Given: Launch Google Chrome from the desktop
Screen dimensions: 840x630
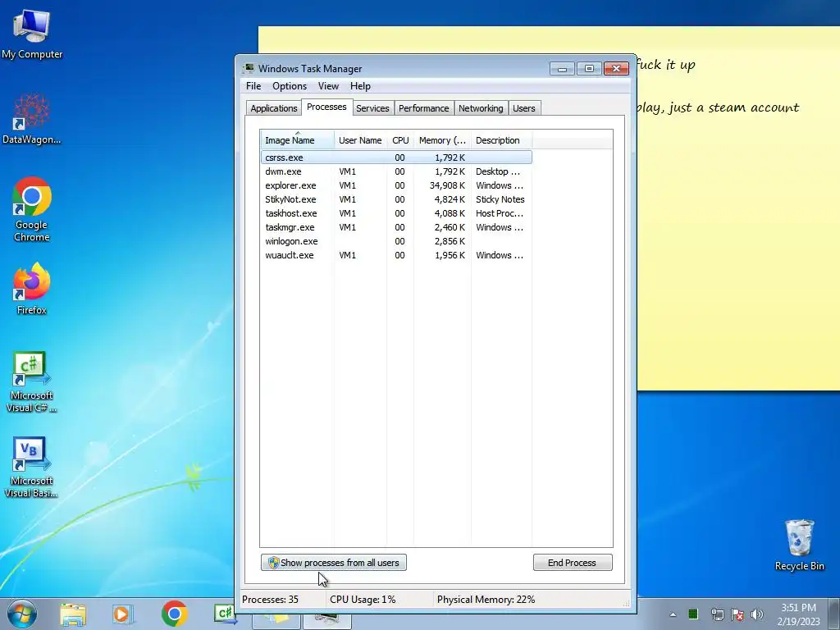Looking at the screenshot, I should 32,209.
